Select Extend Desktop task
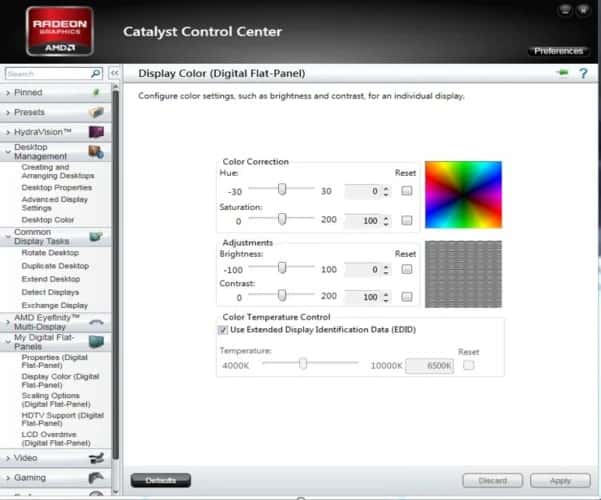This screenshot has width=601, height=500. tap(51, 279)
